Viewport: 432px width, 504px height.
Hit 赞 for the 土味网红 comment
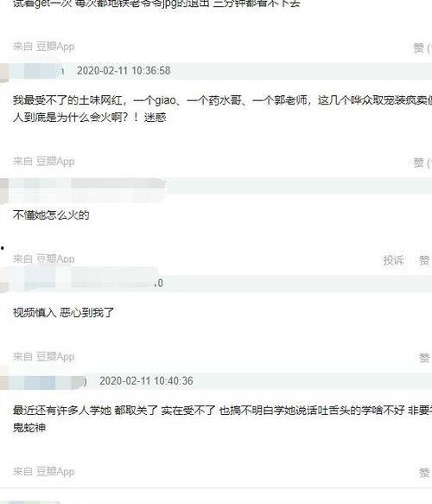click(x=422, y=163)
